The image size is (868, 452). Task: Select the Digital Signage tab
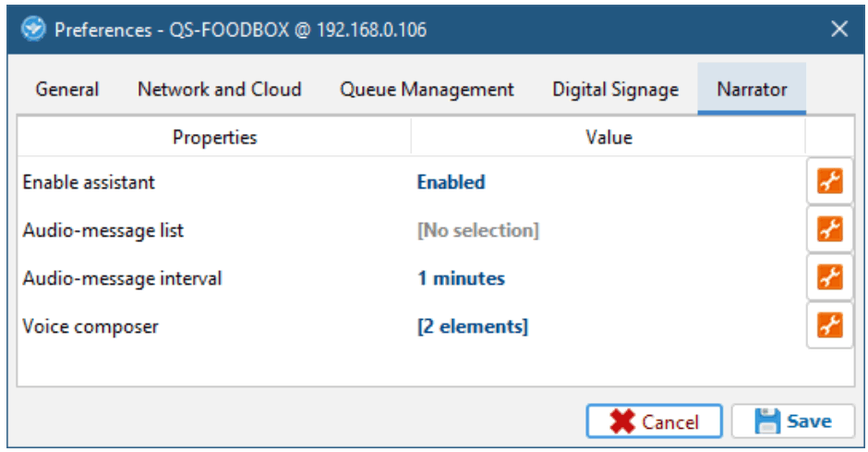tap(615, 89)
